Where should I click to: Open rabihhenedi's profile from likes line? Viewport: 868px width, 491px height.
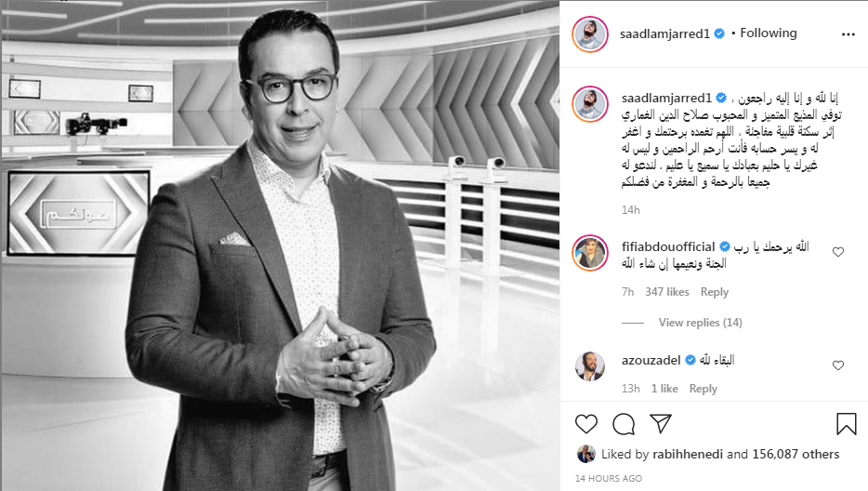pyautogui.click(x=688, y=455)
